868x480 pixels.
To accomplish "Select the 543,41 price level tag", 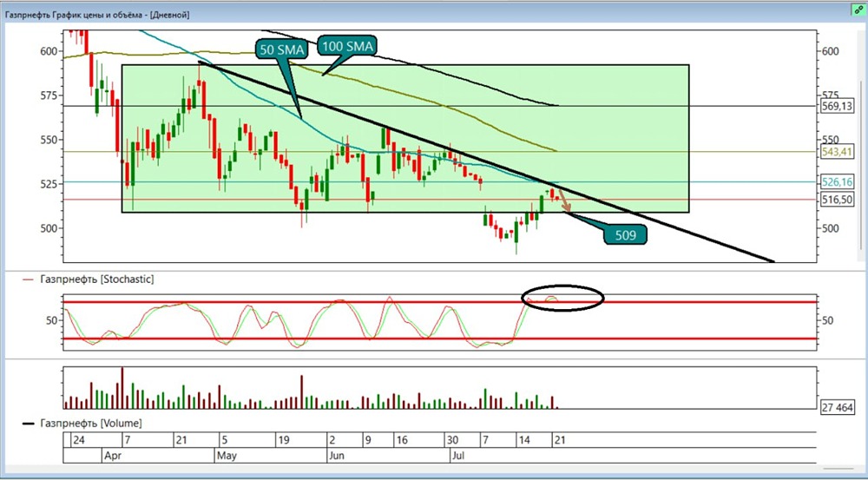I will pyautogui.click(x=838, y=152).
